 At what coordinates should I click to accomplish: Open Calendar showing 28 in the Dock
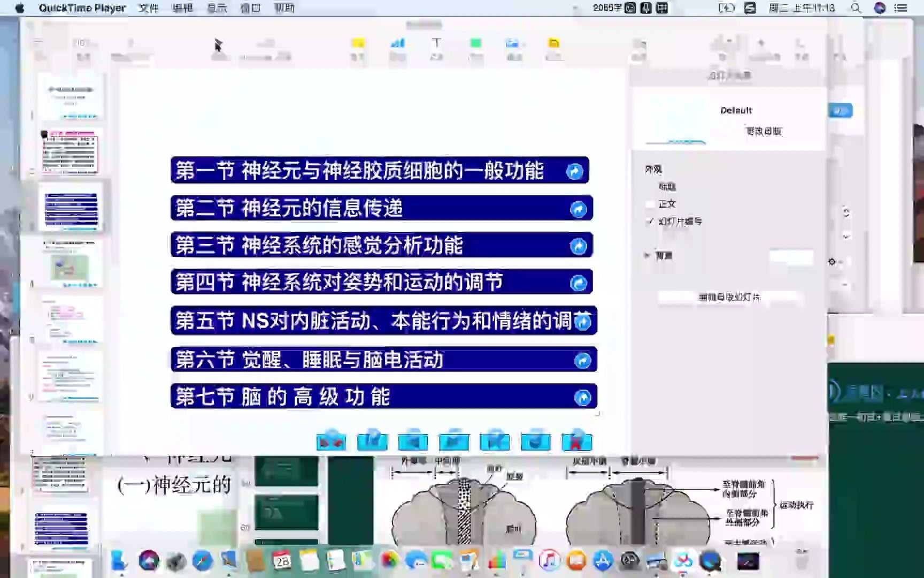282,561
